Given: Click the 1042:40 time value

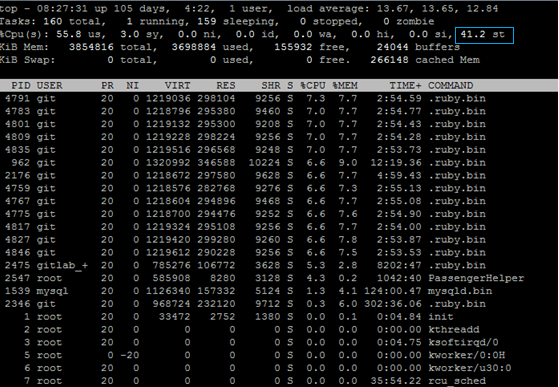Looking at the screenshot, I should [399, 278].
